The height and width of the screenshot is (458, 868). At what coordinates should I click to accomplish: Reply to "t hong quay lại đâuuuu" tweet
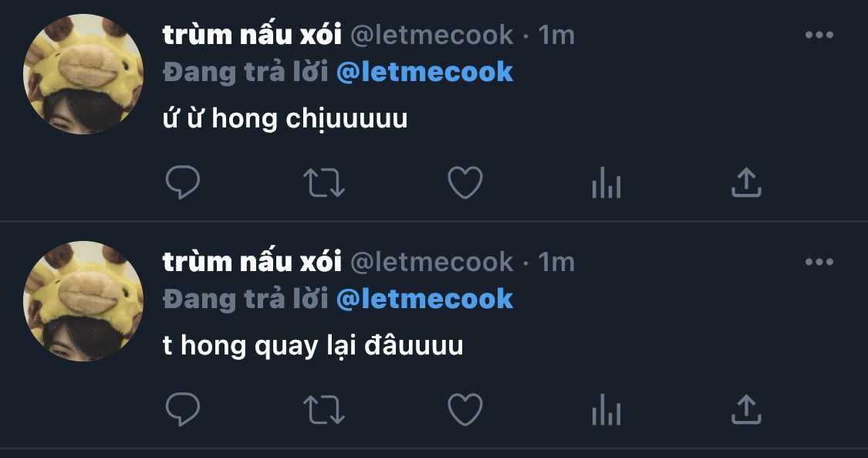[183, 409]
